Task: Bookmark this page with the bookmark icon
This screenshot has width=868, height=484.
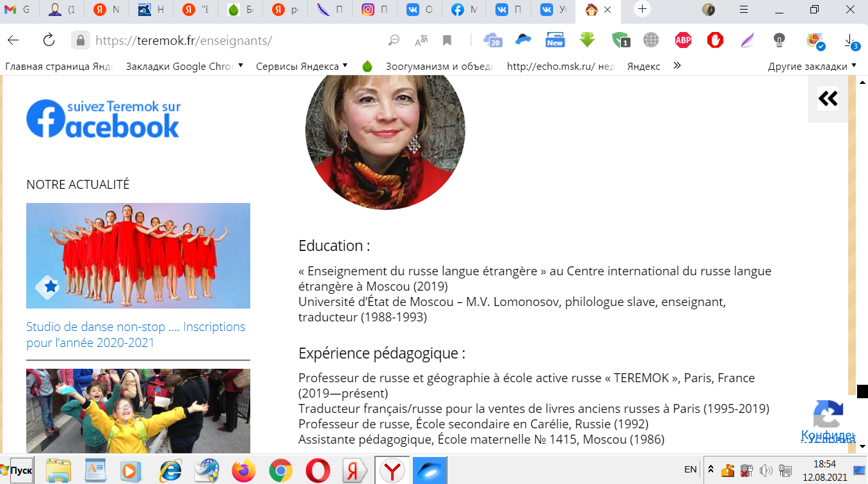Action: [447, 40]
